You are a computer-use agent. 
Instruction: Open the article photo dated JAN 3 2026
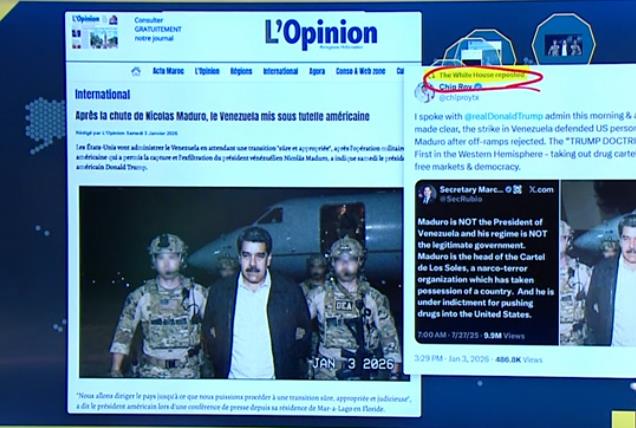pos(244,283)
